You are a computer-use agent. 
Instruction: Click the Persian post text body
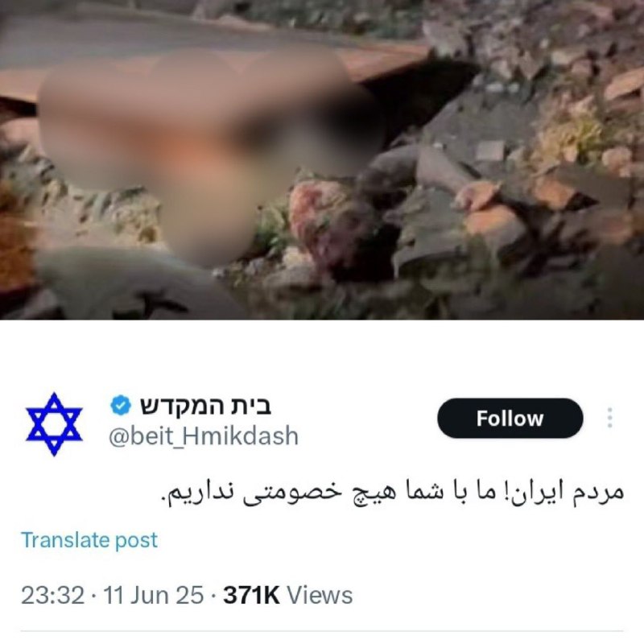click(x=392, y=493)
